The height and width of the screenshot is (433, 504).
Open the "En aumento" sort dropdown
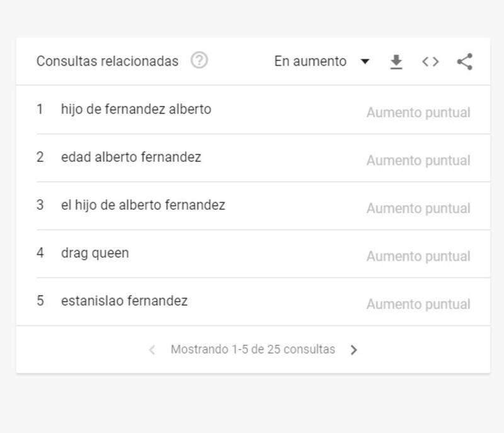pyautogui.click(x=311, y=61)
